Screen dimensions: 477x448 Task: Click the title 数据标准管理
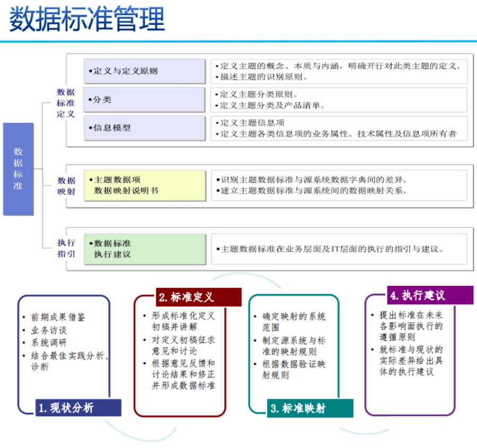click(x=87, y=19)
